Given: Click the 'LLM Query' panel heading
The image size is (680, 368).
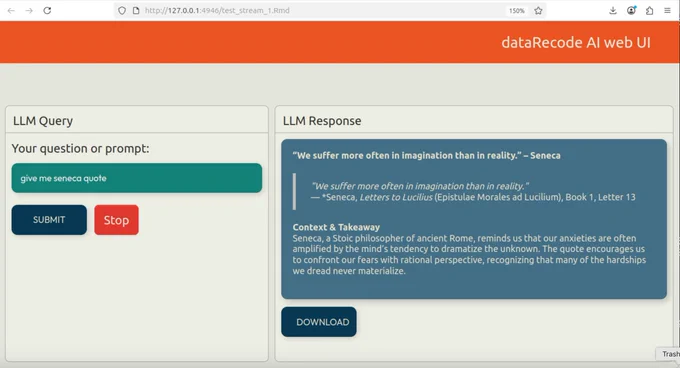Looking at the screenshot, I should coord(43,120).
